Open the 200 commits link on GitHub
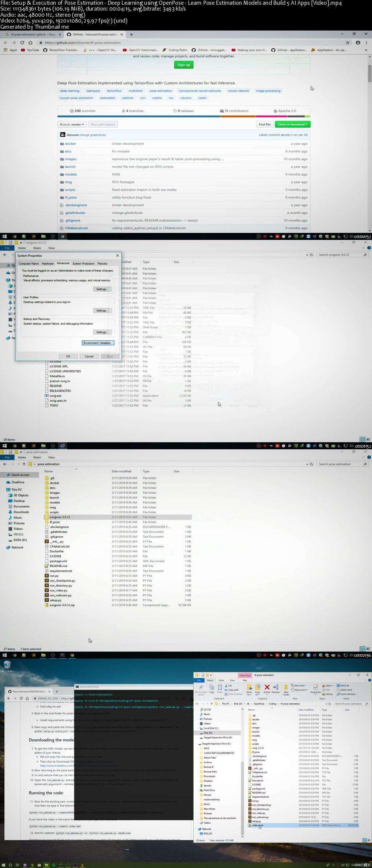The height and width of the screenshot is (868, 372). [82, 111]
